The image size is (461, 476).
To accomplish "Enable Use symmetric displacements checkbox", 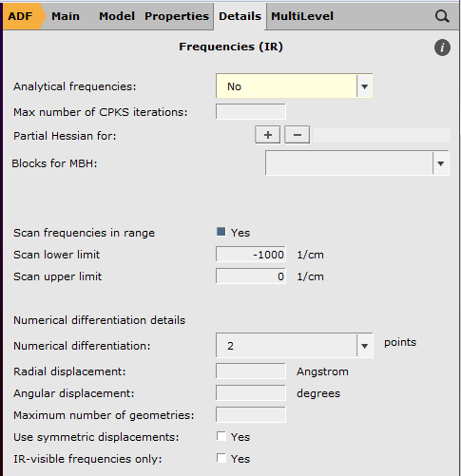I will click(x=221, y=436).
